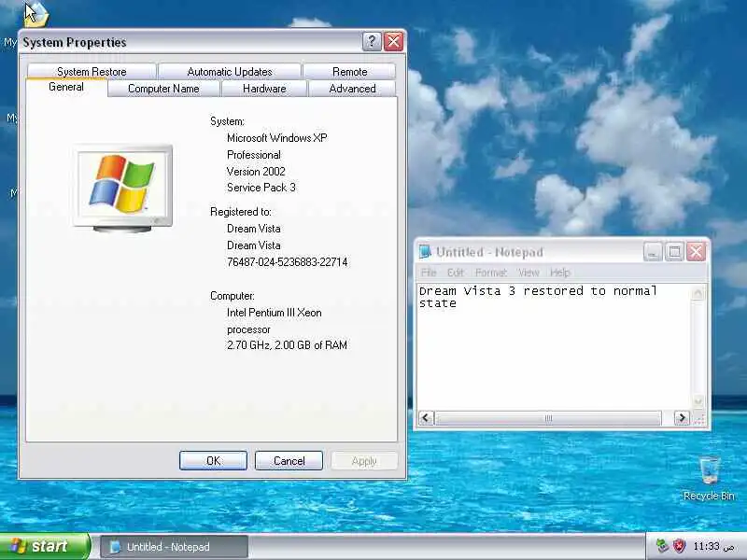Image resolution: width=747 pixels, height=560 pixels.
Task: Click the Windows XP logo monitor image
Action: tap(123, 189)
